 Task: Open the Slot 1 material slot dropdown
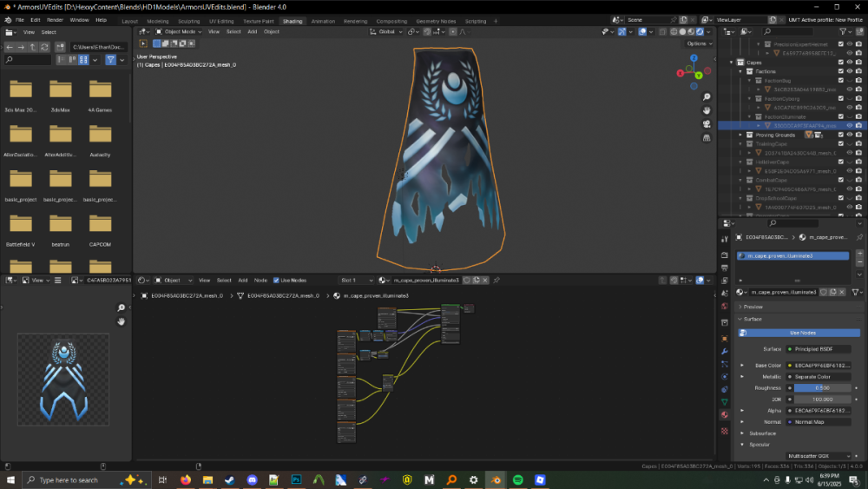353,281
